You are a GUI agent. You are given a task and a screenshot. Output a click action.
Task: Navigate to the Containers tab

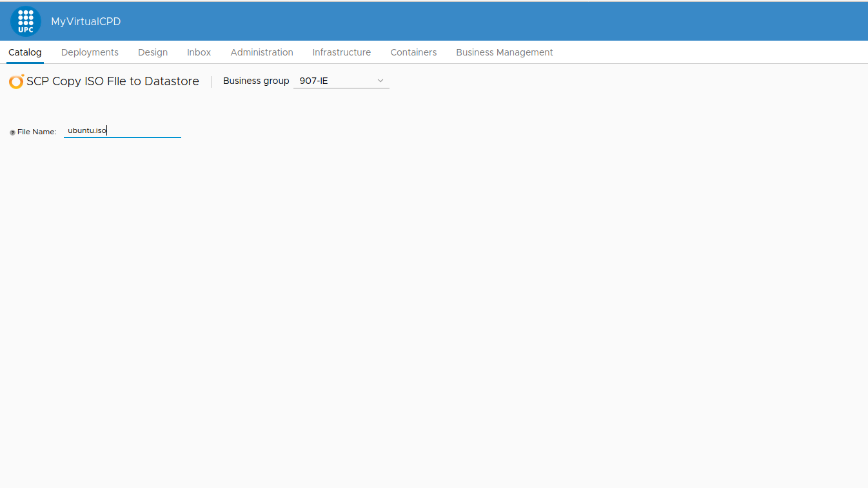(x=413, y=52)
